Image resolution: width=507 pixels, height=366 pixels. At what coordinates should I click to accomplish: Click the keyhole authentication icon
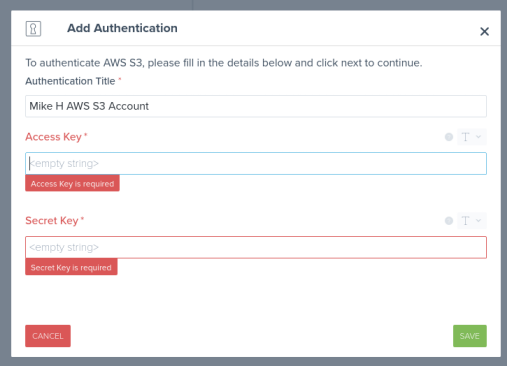point(33,29)
